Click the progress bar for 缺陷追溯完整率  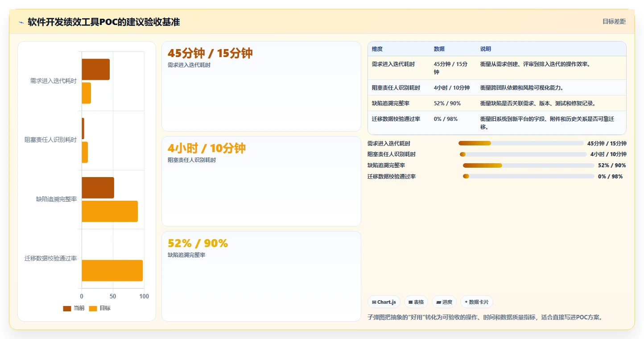point(528,165)
